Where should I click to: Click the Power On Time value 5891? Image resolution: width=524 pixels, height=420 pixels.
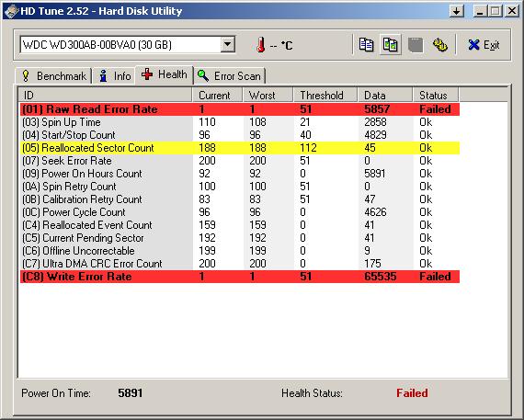coord(131,393)
